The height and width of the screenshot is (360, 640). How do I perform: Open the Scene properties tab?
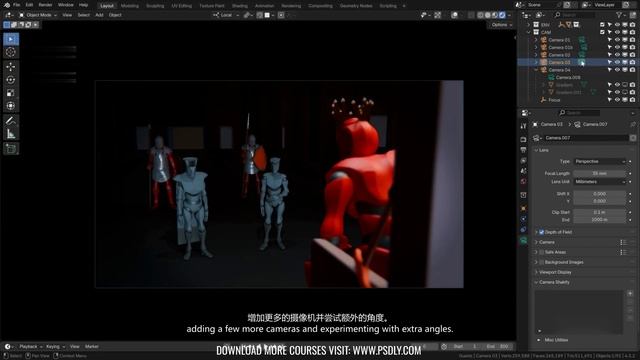pyautogui.click(x=524, y=171)
